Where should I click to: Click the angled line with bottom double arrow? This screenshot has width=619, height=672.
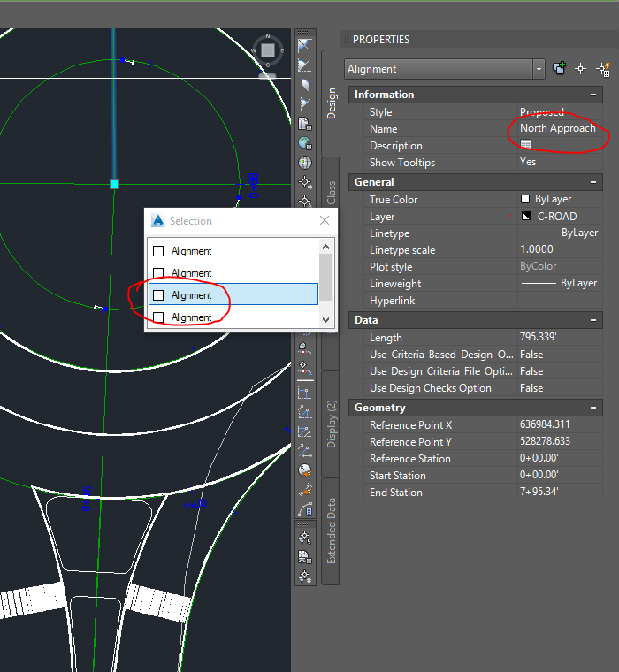click(x=304, y=451)
